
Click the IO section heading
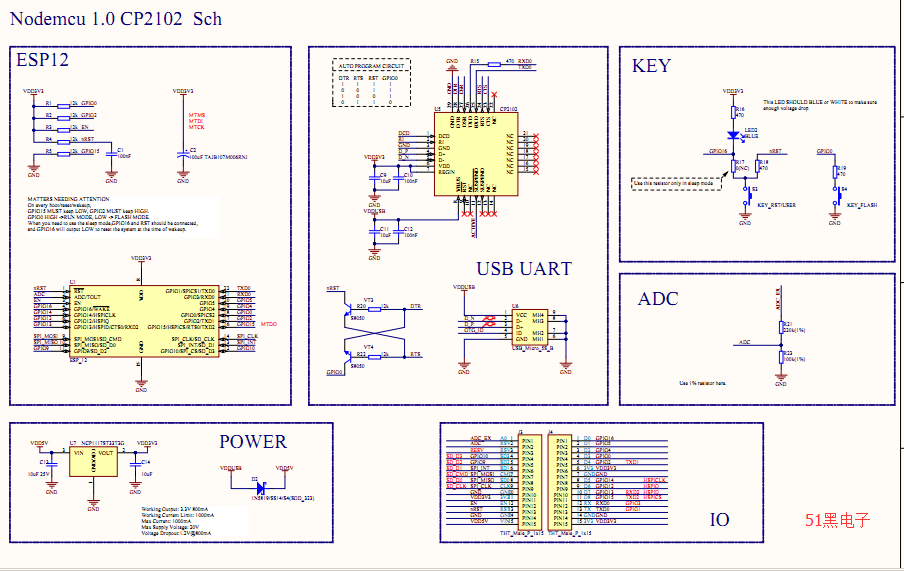tap(720, 520)
